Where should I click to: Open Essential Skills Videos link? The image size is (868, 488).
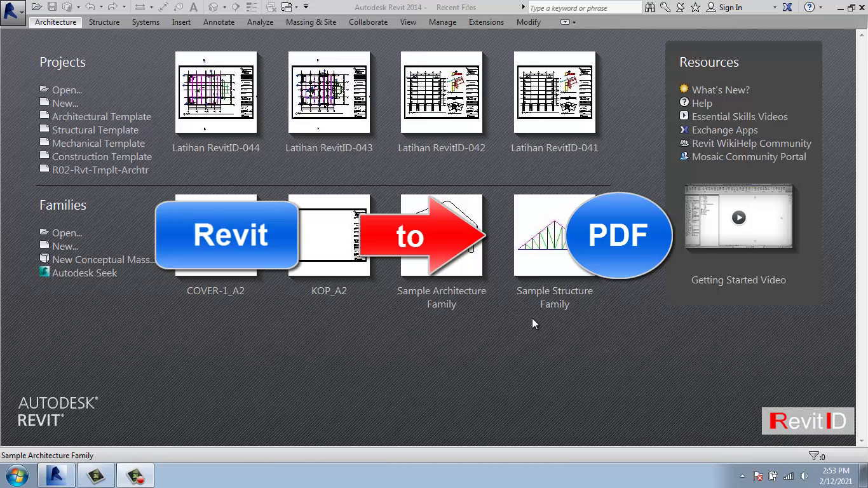[x=740, y=116]
